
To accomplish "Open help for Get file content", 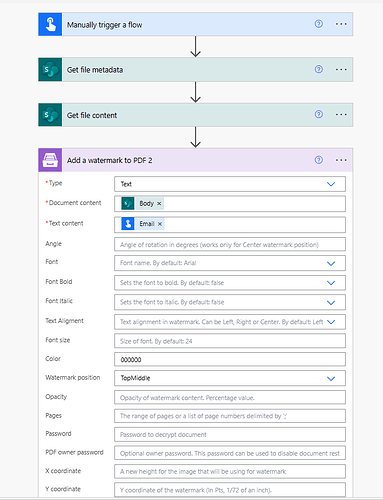I will [319, 114].
